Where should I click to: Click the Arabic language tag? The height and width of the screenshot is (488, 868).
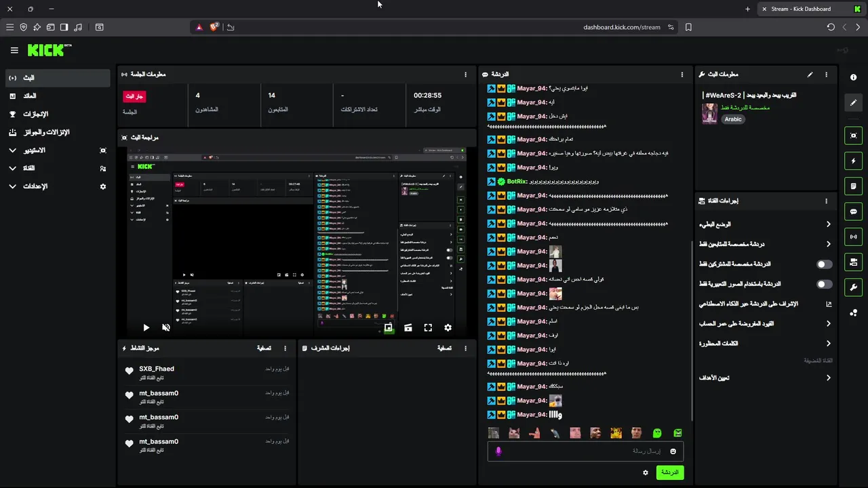point(733,119)
